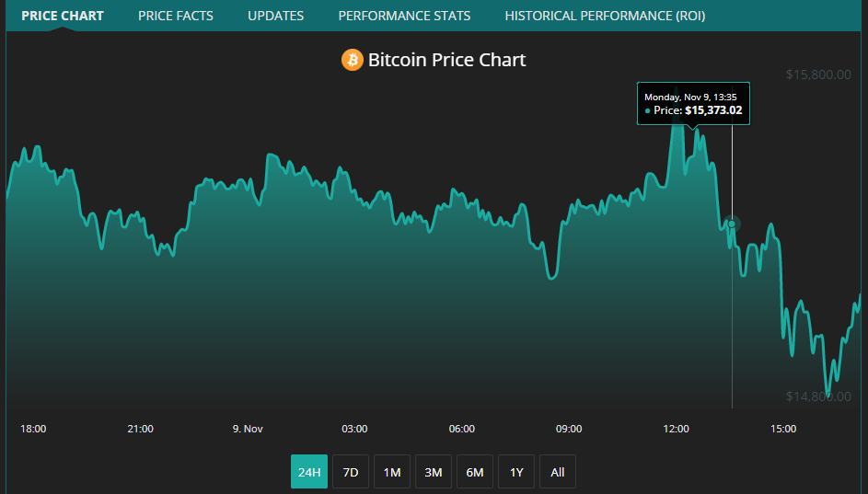Click the $15,373.02 price tooltip
Viewport: 868px width, 494px height.
tap(694, 104)
